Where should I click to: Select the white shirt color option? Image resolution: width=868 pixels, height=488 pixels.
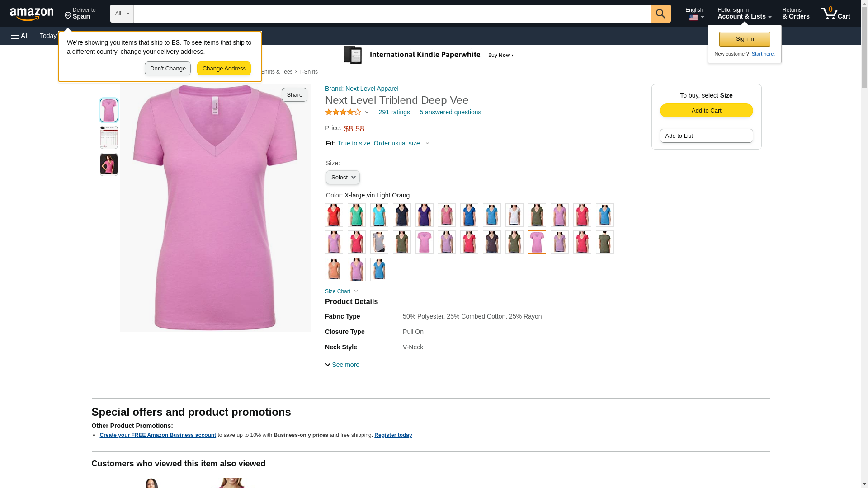(x=514, y=215)
